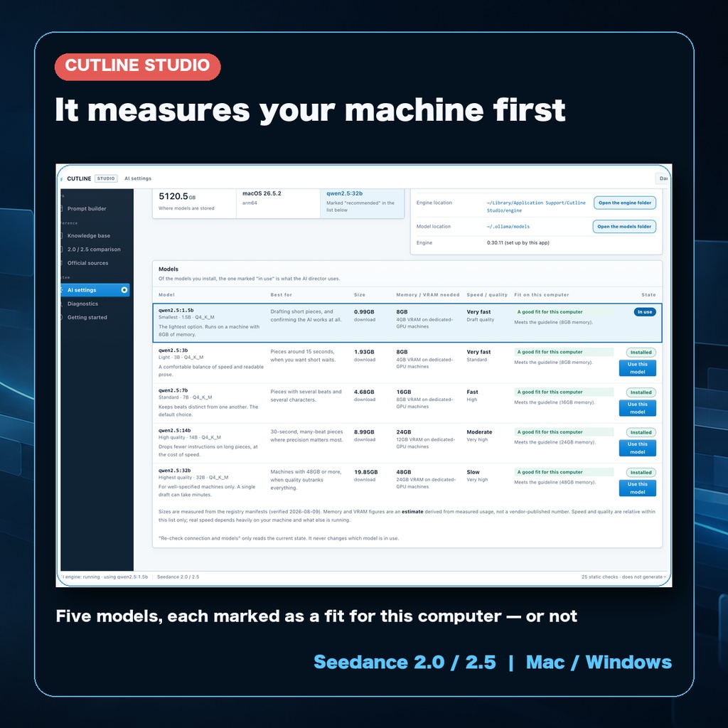Screen dimensions: 728x728
Task: Click the engine running status in the status bar
Action: (x=105, y=577)
